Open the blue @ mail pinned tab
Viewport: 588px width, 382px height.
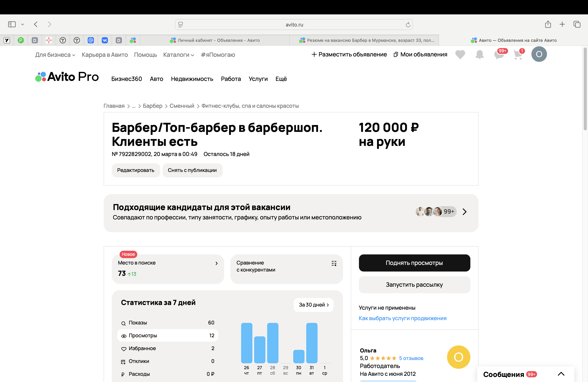[x=91, y=40]
